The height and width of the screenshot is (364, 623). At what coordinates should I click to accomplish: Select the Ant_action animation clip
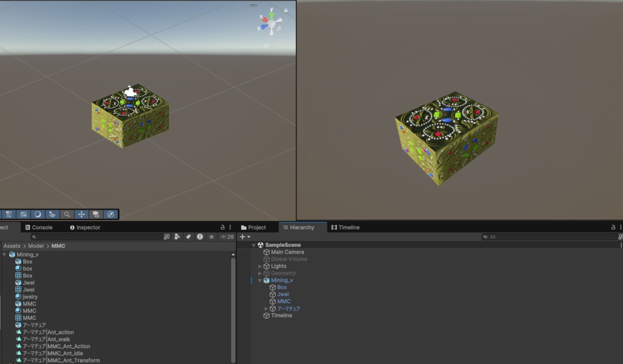click(44, 332)
